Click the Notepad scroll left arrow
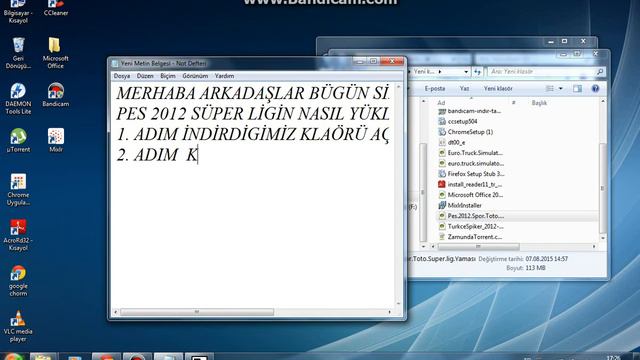Image resolution: width=640 pixels, height=360 pixels. click(116, 312)
